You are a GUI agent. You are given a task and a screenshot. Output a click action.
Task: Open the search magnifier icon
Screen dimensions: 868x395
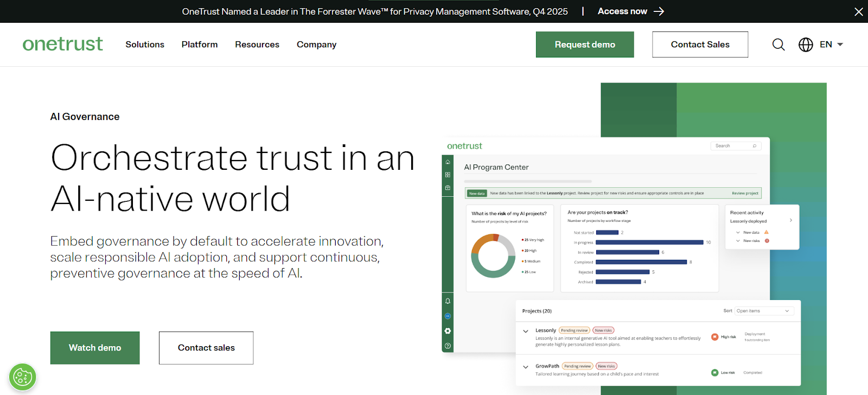click(x=778, y=44)
